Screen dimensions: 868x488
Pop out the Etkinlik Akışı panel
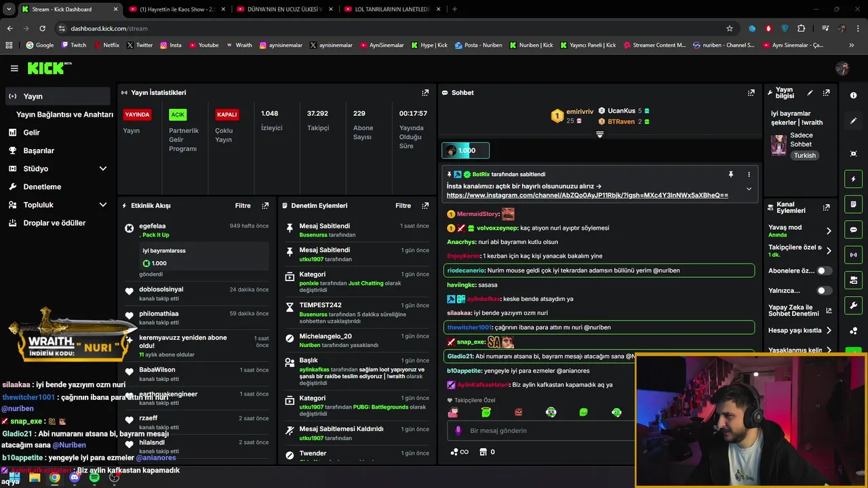point(265,205)
